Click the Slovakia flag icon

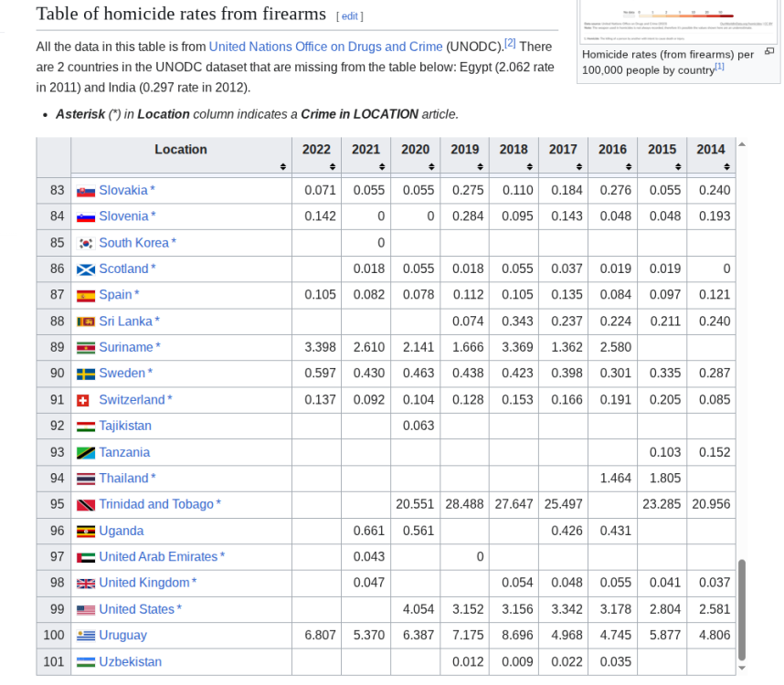(86, 192)
